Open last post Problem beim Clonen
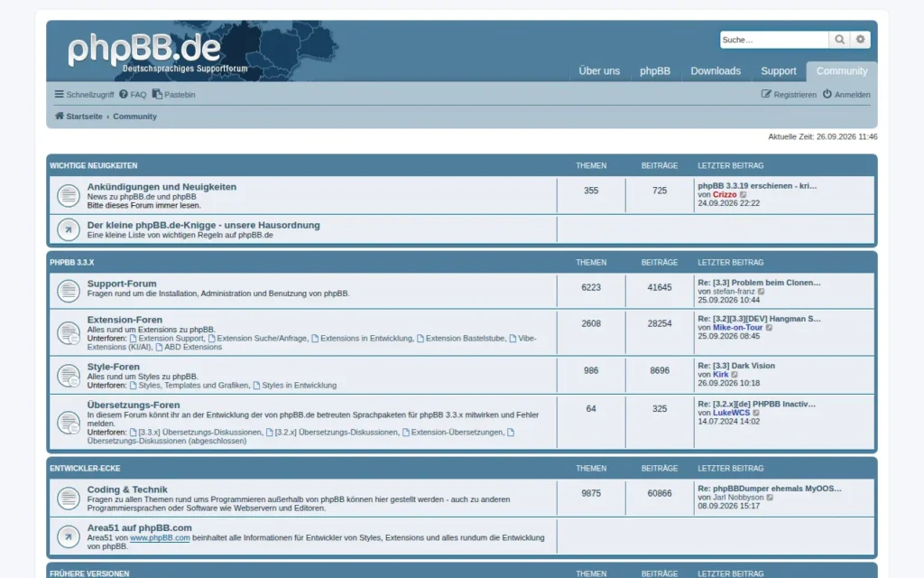Screen dimensions: 924x578 [x=759, y=283]
